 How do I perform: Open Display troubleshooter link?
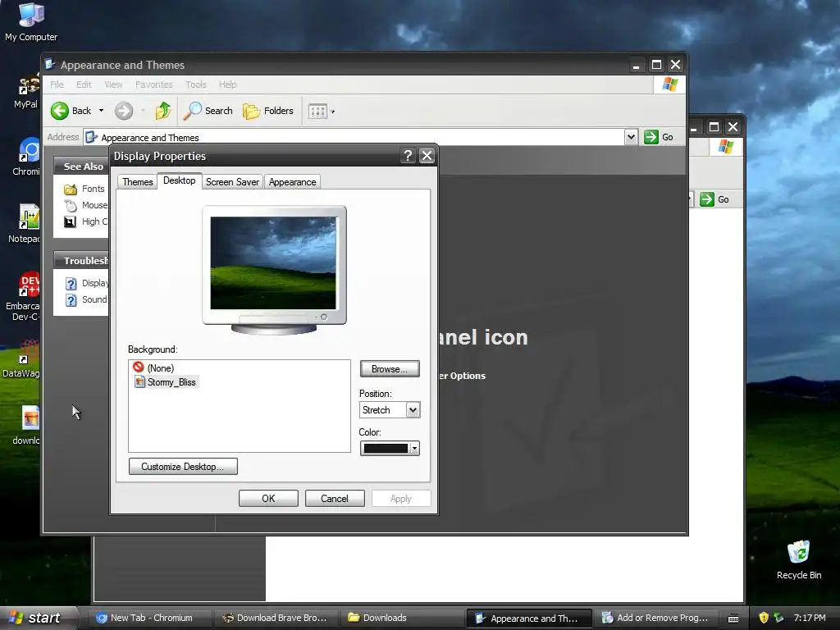87,283
